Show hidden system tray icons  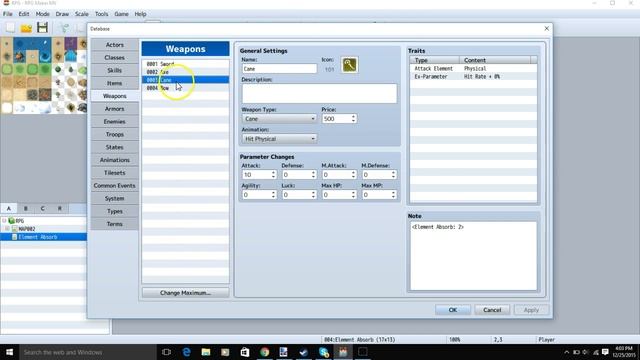point(567,352)
